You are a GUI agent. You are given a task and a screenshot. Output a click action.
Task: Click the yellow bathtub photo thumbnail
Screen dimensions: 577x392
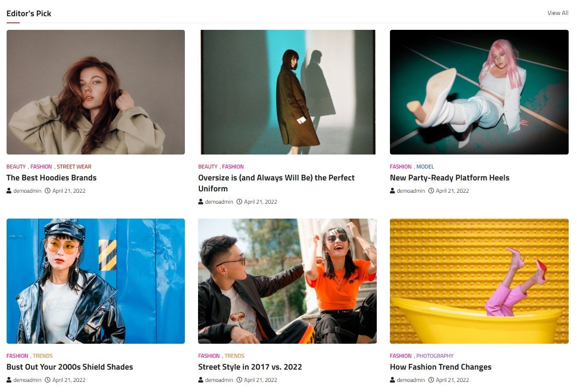click(479, 281)
